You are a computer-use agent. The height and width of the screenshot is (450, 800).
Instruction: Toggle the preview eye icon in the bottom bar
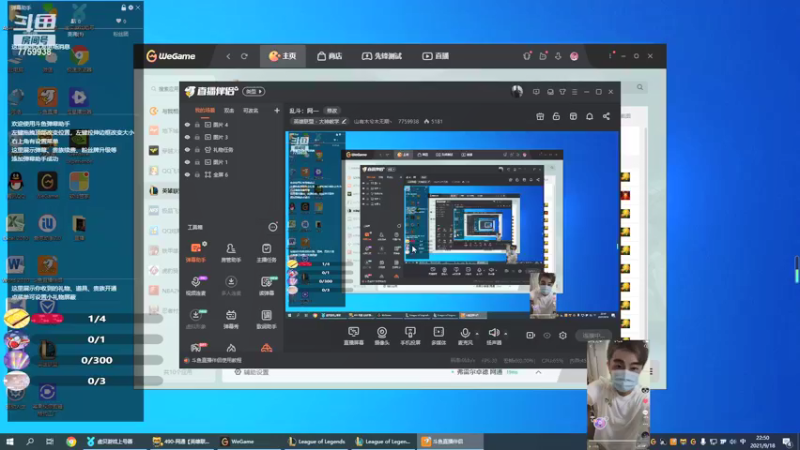point(547,335)
